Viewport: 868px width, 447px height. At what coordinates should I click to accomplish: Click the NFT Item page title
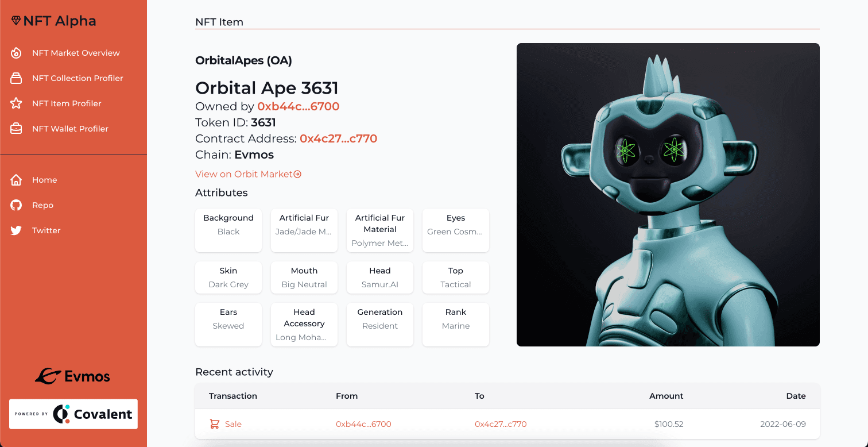219,22
